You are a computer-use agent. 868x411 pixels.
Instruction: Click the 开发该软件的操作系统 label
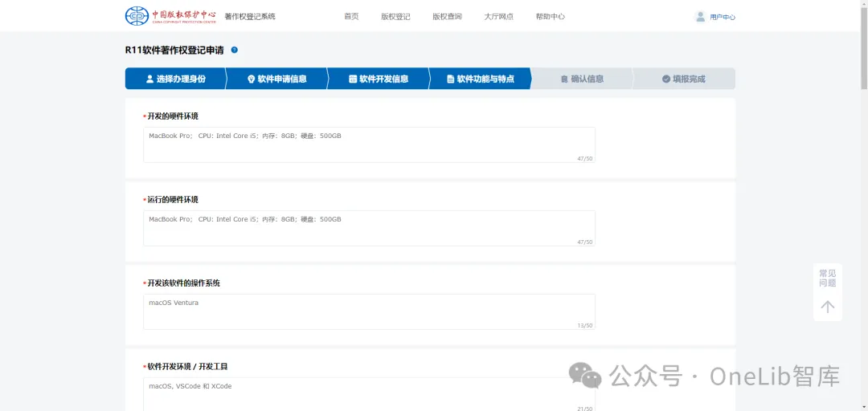coord(184,283)
